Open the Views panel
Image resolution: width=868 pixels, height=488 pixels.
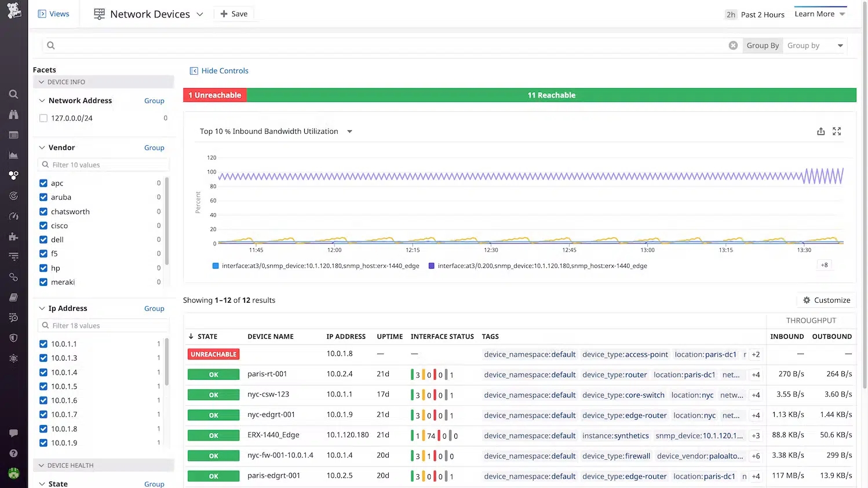tap(53, 14)
